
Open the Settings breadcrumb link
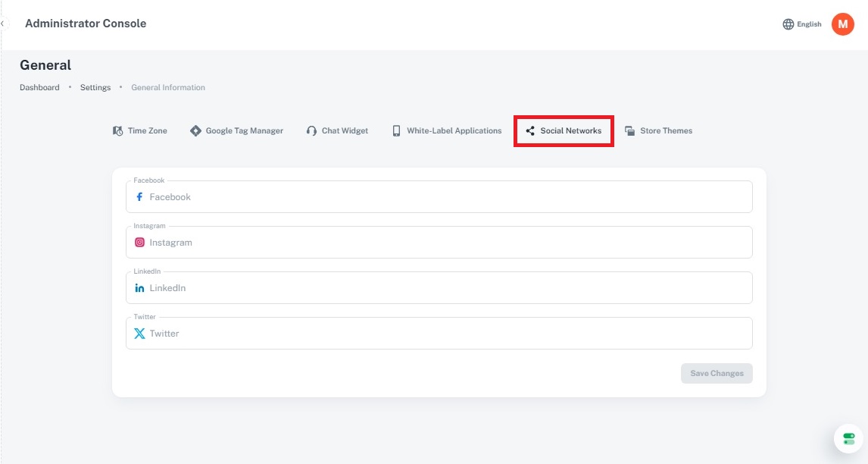95,87
